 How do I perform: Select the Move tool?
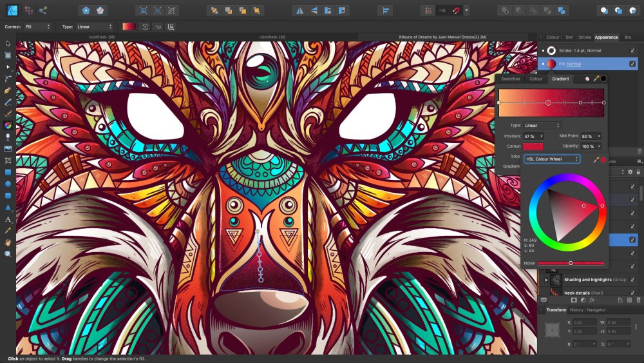point(8,43)
